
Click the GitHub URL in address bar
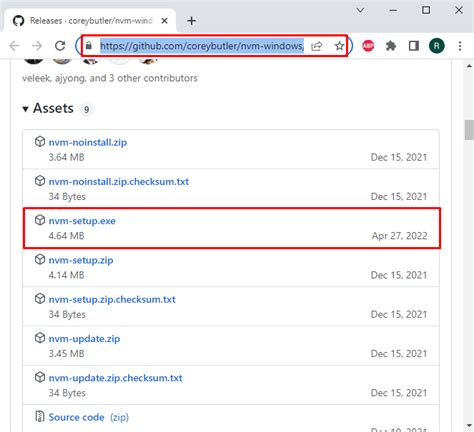click(x=202, y=46)
